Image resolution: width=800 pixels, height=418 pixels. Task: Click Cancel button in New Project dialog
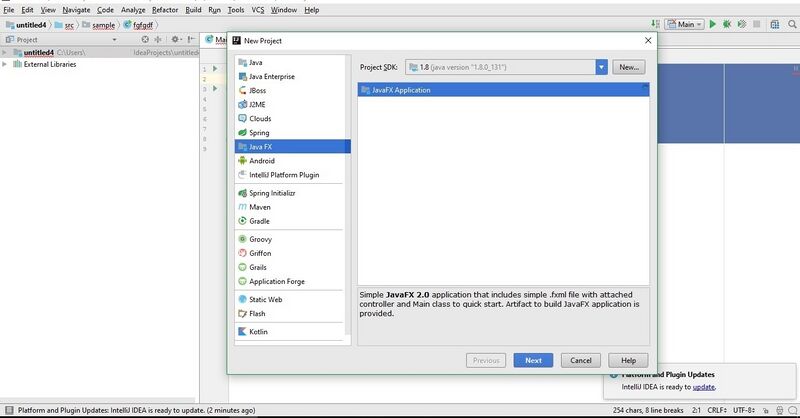coord(581,360)
